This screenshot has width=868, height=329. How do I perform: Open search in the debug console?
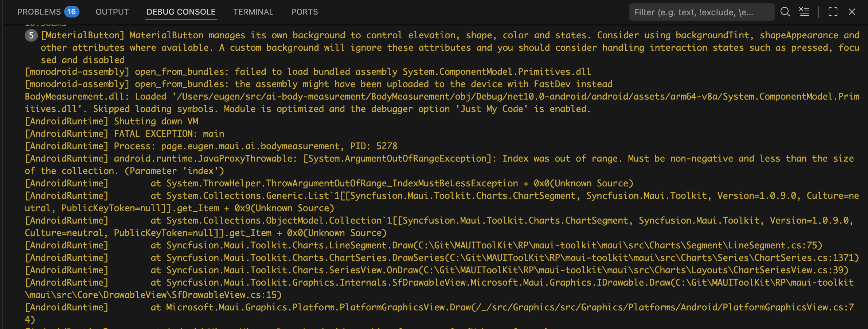point(785,12)
